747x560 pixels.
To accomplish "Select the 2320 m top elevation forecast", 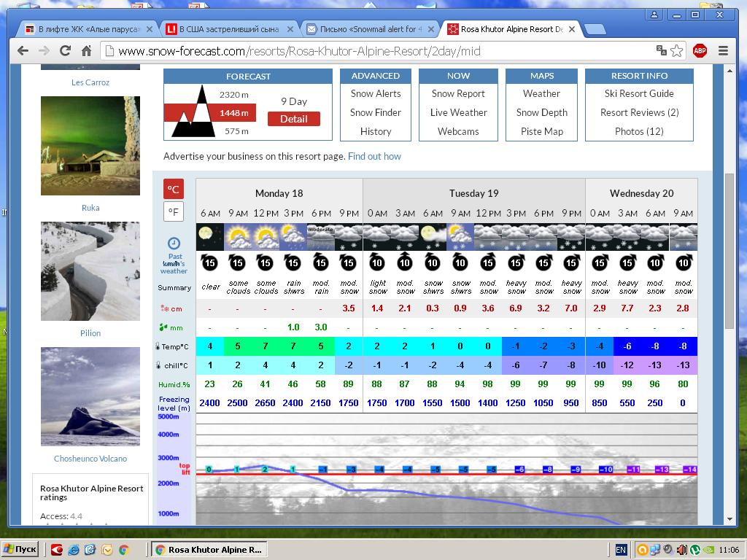I will point(234,95).
